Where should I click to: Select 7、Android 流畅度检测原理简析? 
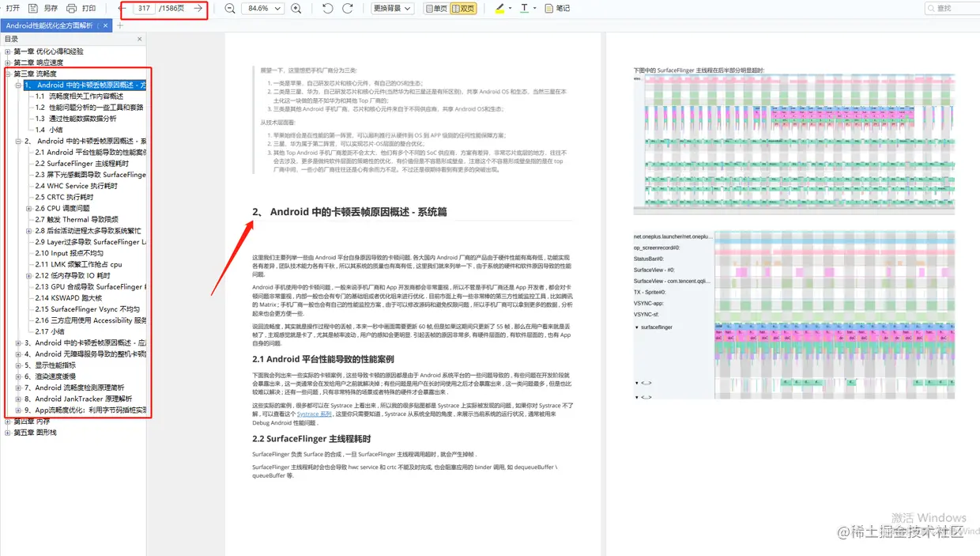point(74,388)
